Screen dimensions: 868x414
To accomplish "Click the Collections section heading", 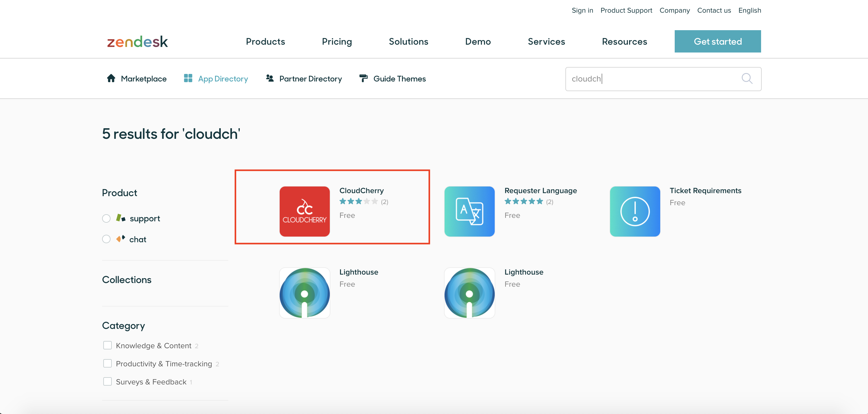I will [127, 280].
